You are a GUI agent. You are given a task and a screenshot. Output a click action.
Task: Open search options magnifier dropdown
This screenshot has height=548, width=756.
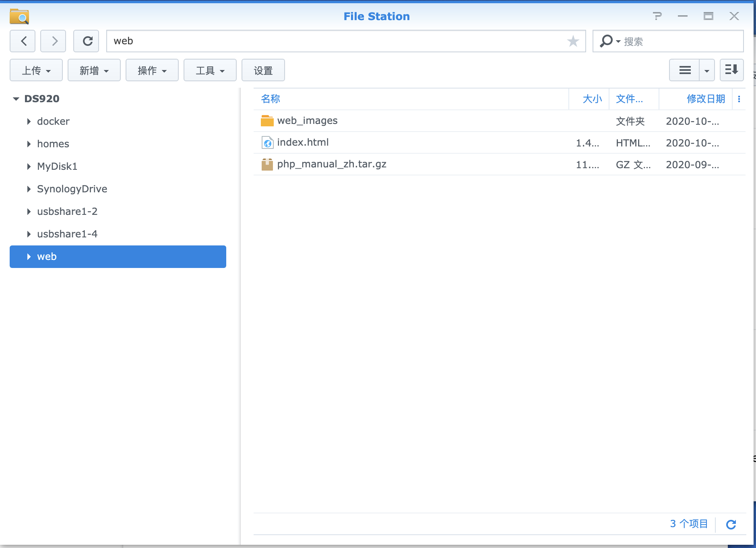point(610,41)
